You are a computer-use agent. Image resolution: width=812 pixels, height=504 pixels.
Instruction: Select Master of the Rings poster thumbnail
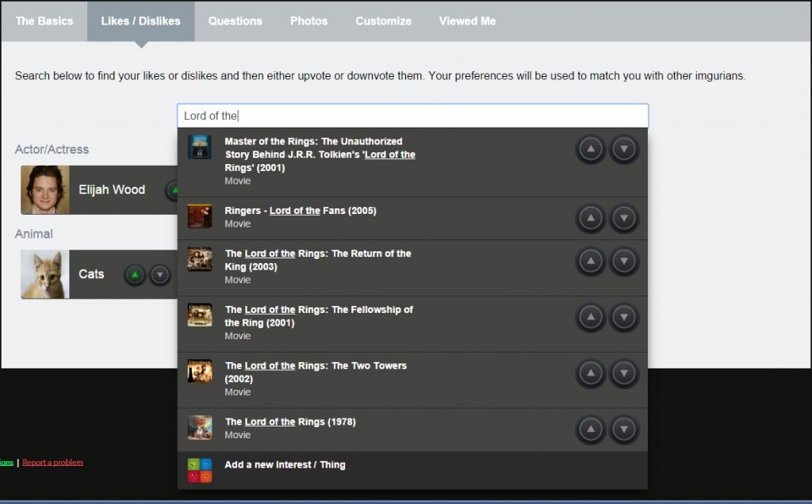pos(200,147)
